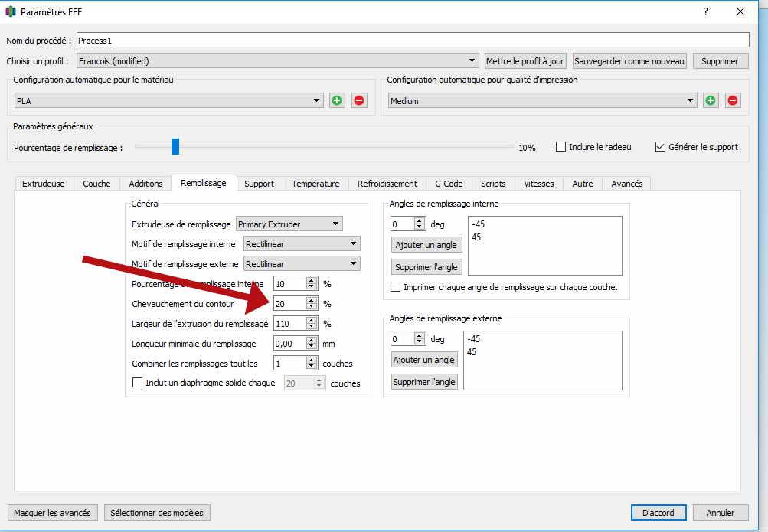Click the Combiner les remplissages spinner arrows
The width and height of the screenshot is (768, 532).
312,363
